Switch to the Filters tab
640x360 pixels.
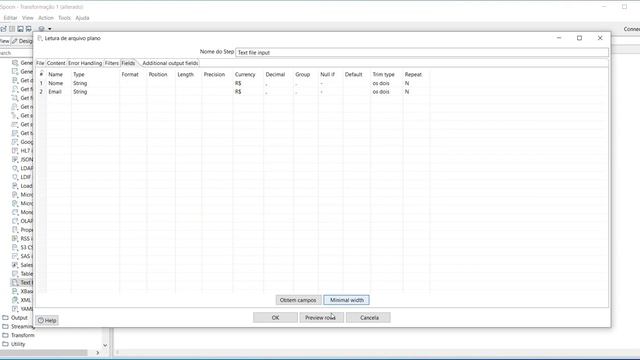(x=111, y=63)
